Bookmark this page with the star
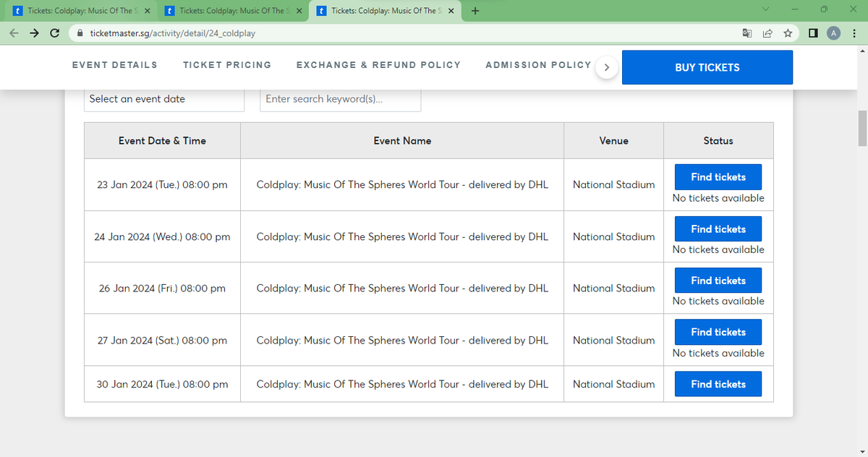The height and width of the screenshot is (457, 868). click(786, 33)
